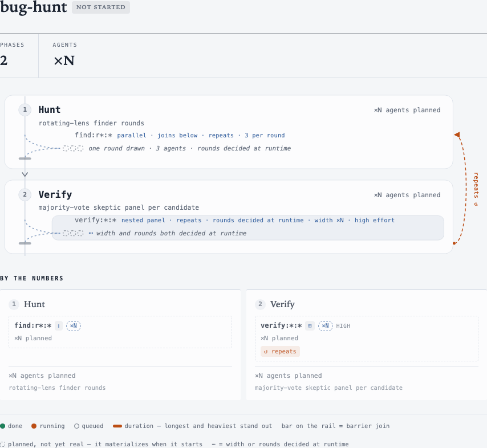487x448 pixels.
Task: Click the xN agents planned label in the Hunt phase
Action: click(x=407, y=110)
